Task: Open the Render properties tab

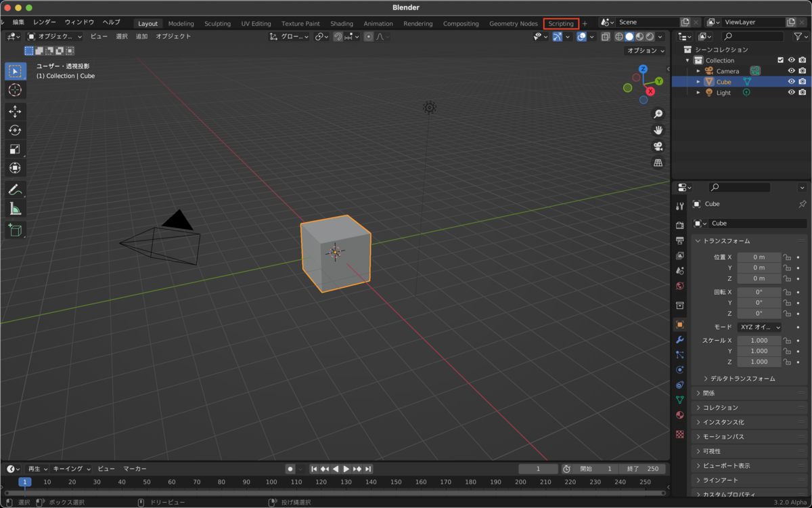Action: click(680, 225)
